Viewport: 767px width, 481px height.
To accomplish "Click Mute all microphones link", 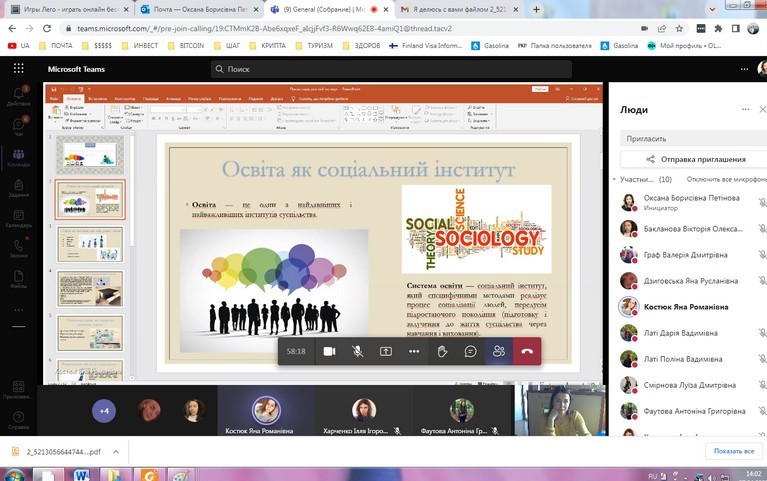I will [x=727, y=179].
